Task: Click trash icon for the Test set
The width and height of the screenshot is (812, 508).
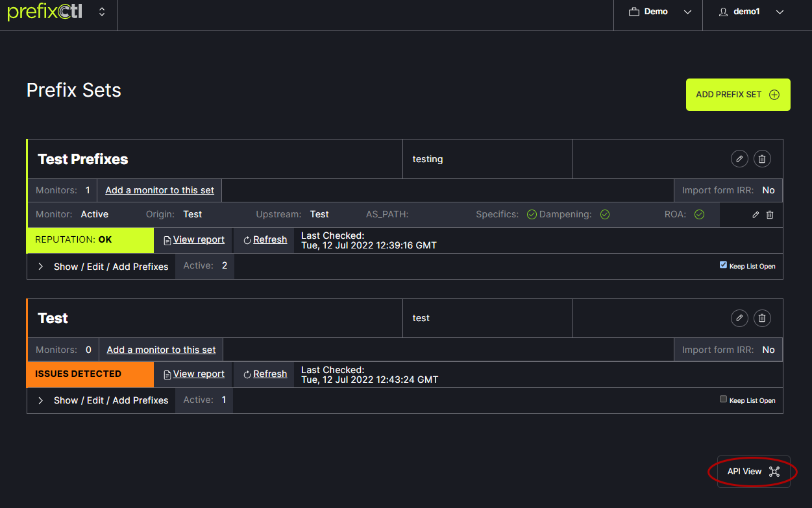Action: [x=763, y=318]
